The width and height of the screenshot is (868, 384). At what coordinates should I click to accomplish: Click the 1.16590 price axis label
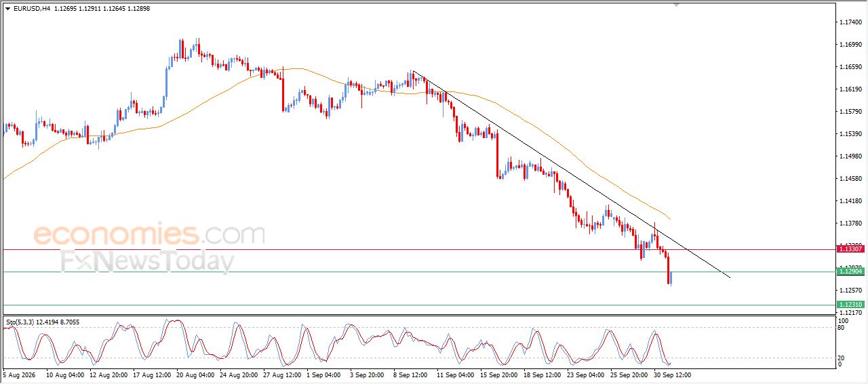[850, 67]
